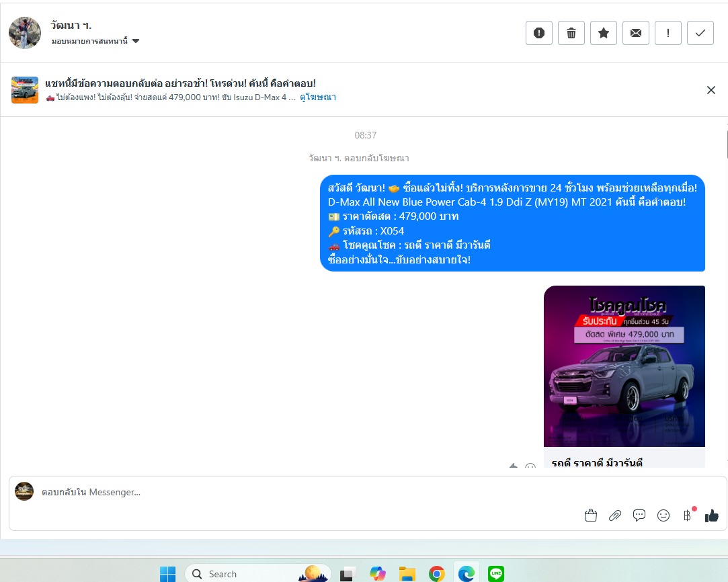
Task: Click รถดี ราคาดี มีวารันตี card title
Action: click(597, 463)
